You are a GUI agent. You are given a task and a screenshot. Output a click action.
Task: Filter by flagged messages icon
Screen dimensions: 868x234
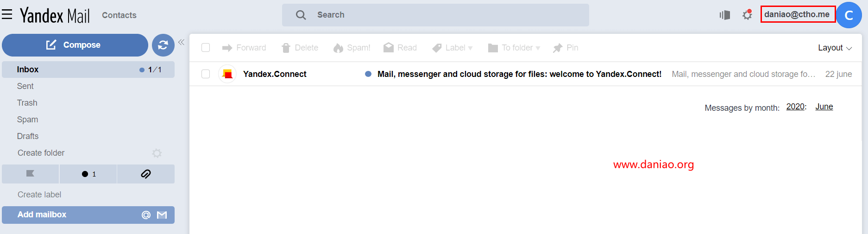tap(30, 174)
